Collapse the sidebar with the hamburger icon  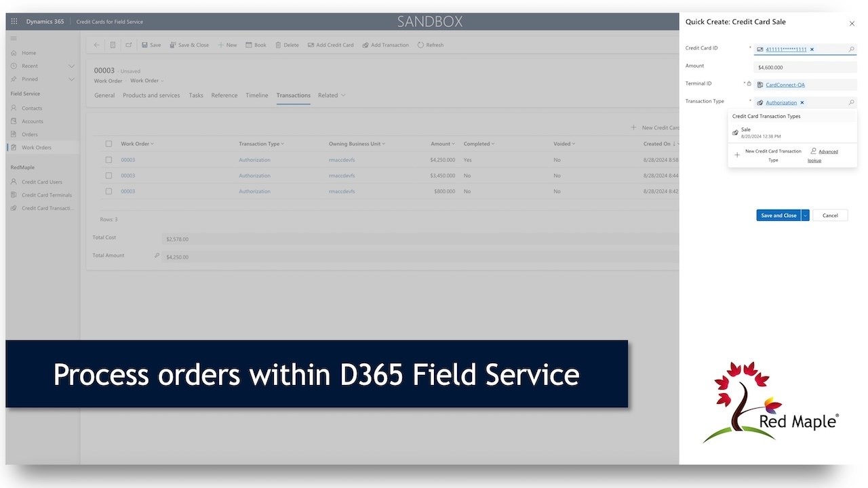[x=14, y=39]
